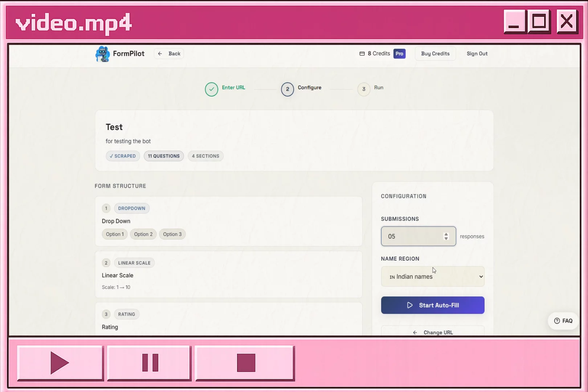Sign Out of FormPilot

(477, 53)
